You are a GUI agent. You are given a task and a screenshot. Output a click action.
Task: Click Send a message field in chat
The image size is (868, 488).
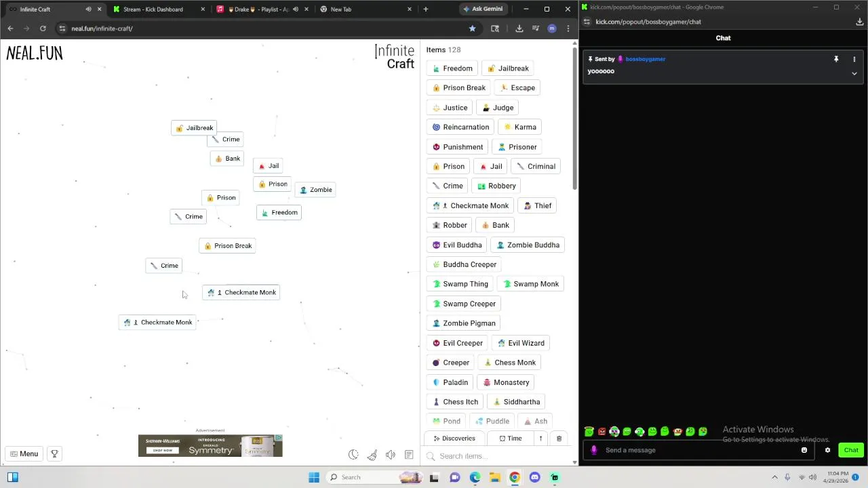(698, 450)
